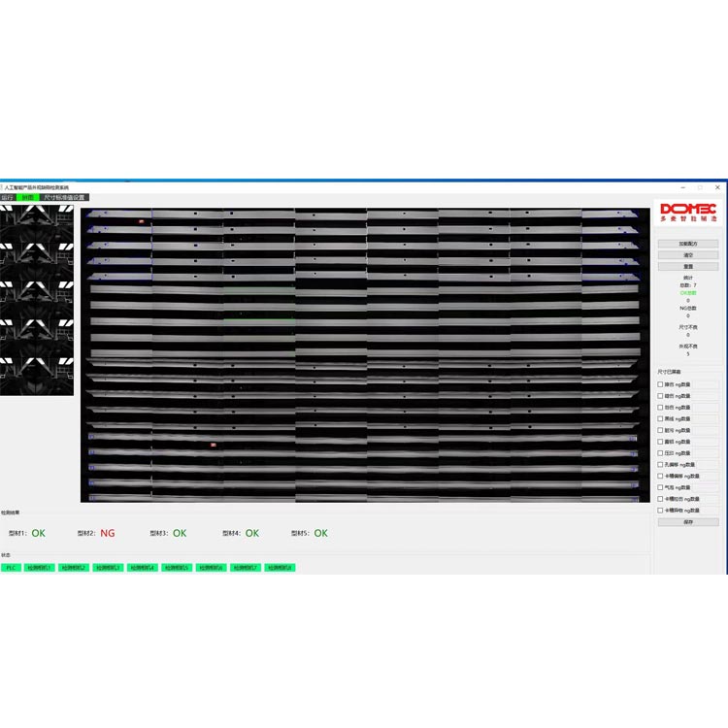Toggle the 气泡 ng数量 checkbox
The image size is (728, 728).
(661, 487)
